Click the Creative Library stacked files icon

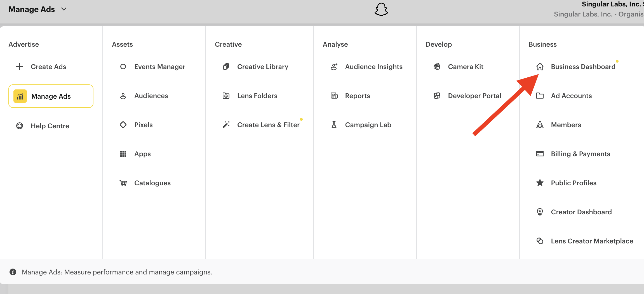pos(226,67)
